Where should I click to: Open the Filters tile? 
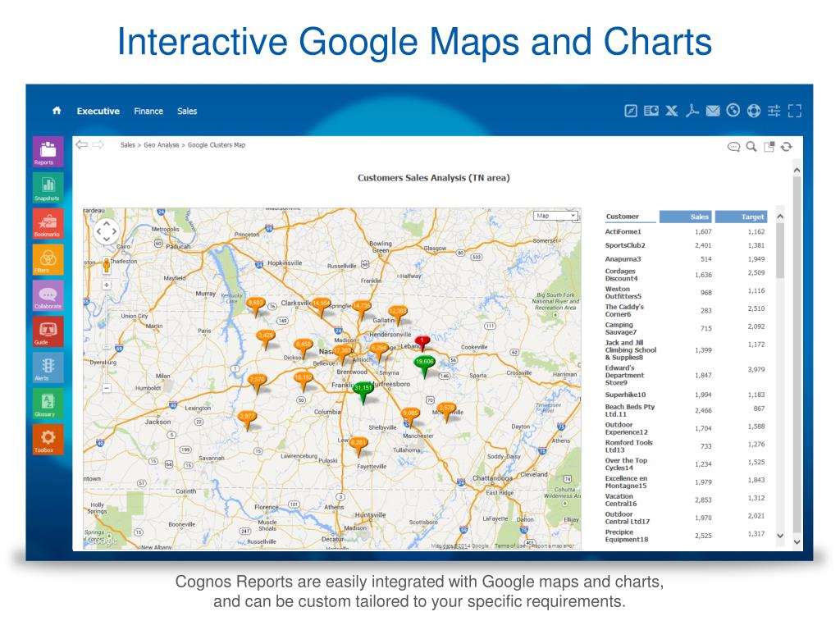[48, 260]
